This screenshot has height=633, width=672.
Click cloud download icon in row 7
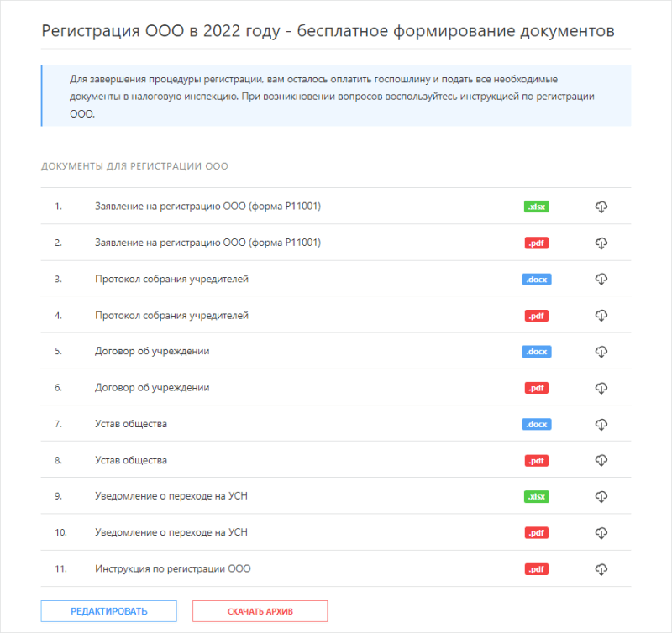(x=601, y=425)
